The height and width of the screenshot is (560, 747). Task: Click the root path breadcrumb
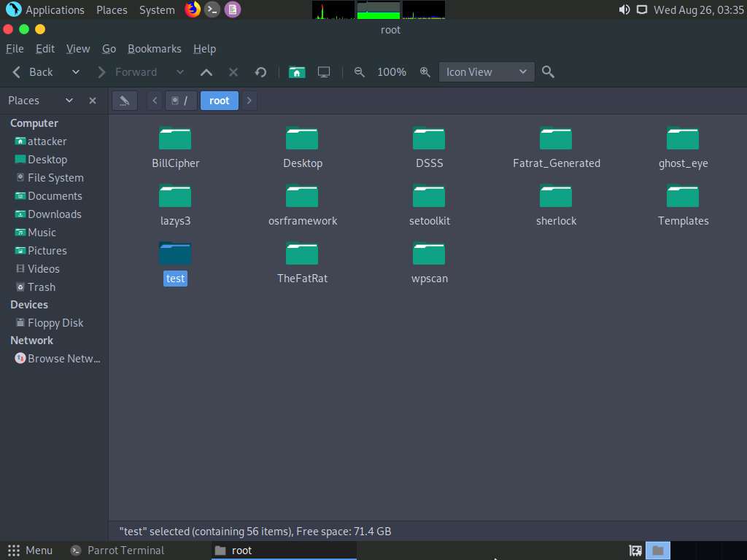pyautogui.click(x=219, y=101)
